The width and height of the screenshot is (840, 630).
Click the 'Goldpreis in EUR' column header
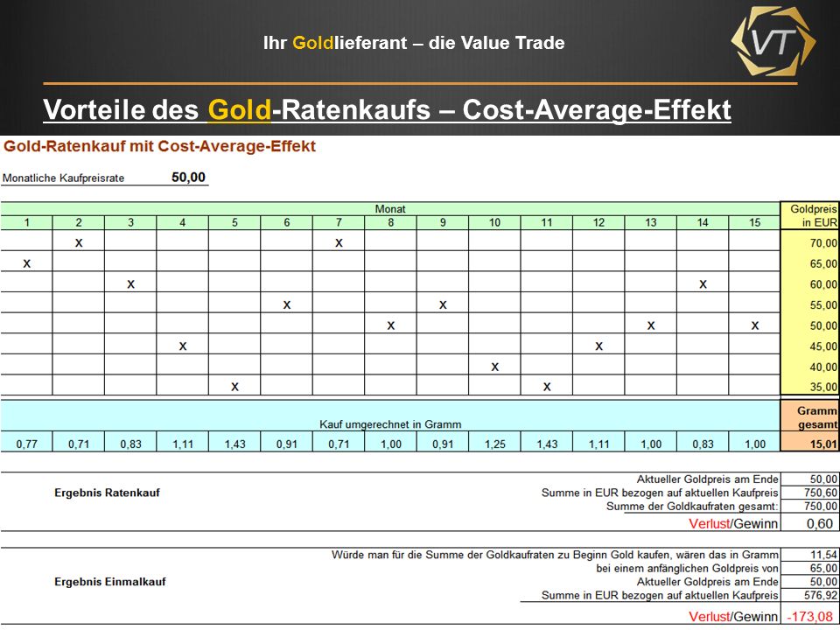coord(812,216)
